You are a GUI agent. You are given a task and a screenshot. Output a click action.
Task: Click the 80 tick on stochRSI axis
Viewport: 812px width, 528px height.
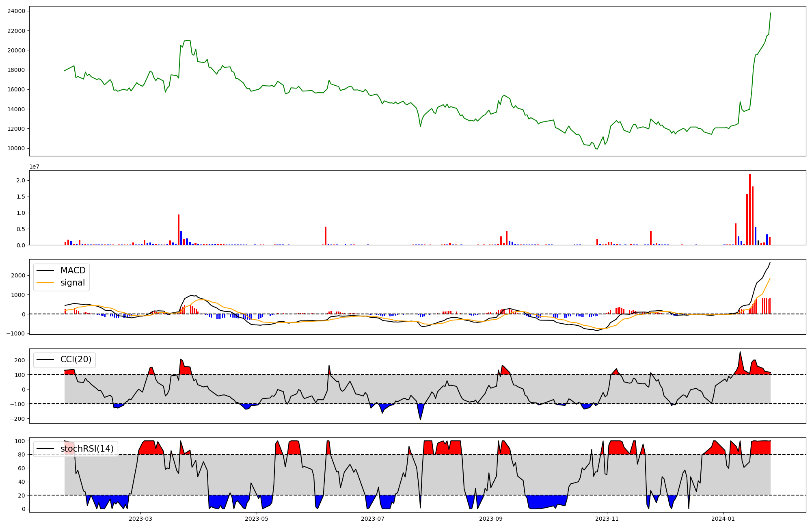(21, 454)
